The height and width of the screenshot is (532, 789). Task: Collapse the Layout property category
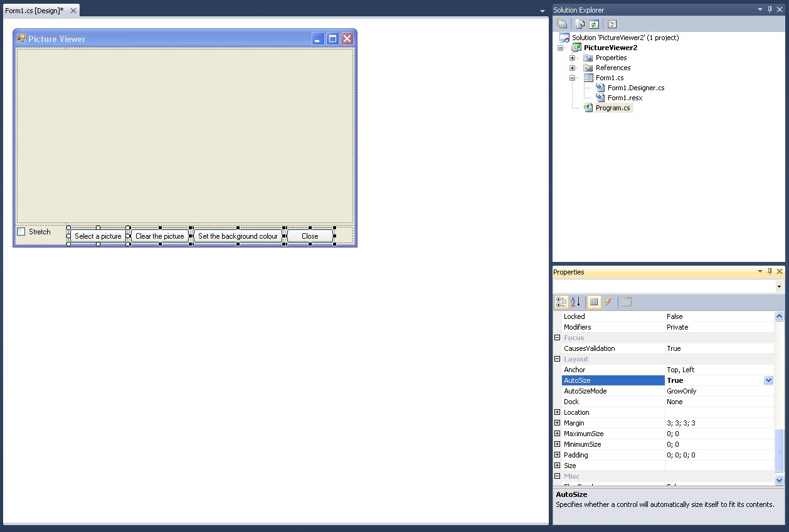tap(558, 359)
